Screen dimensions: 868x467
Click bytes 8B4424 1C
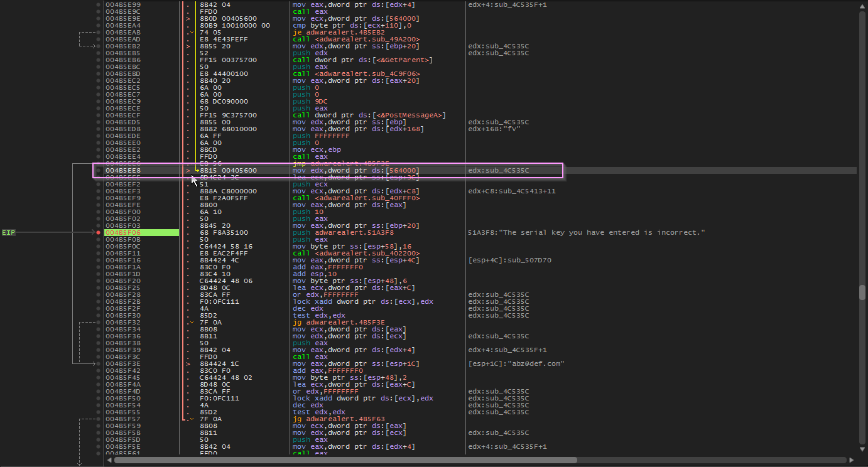[x=220, y=363]
